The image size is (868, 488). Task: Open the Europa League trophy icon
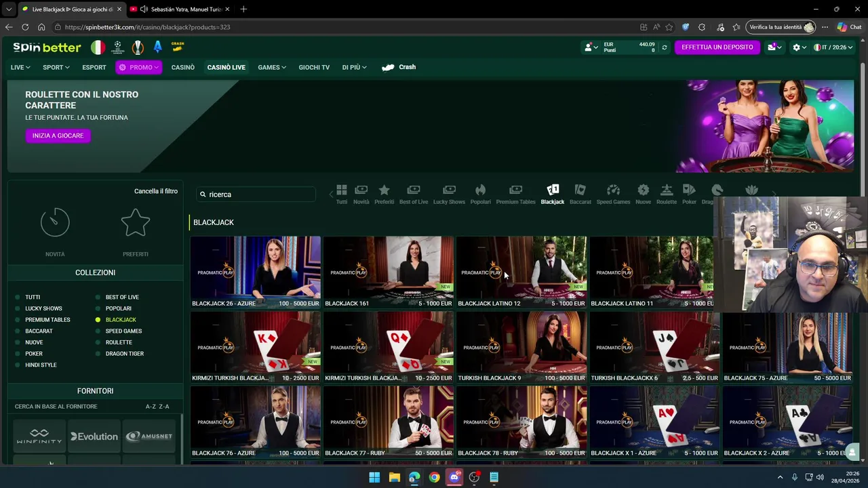[138, 47]
